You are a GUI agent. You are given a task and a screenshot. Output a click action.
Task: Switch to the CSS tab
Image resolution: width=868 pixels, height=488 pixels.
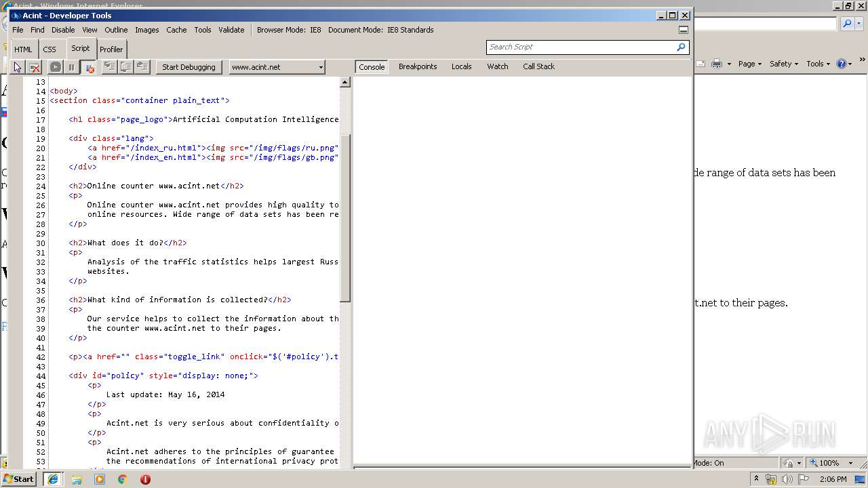[x=50, y=49]
